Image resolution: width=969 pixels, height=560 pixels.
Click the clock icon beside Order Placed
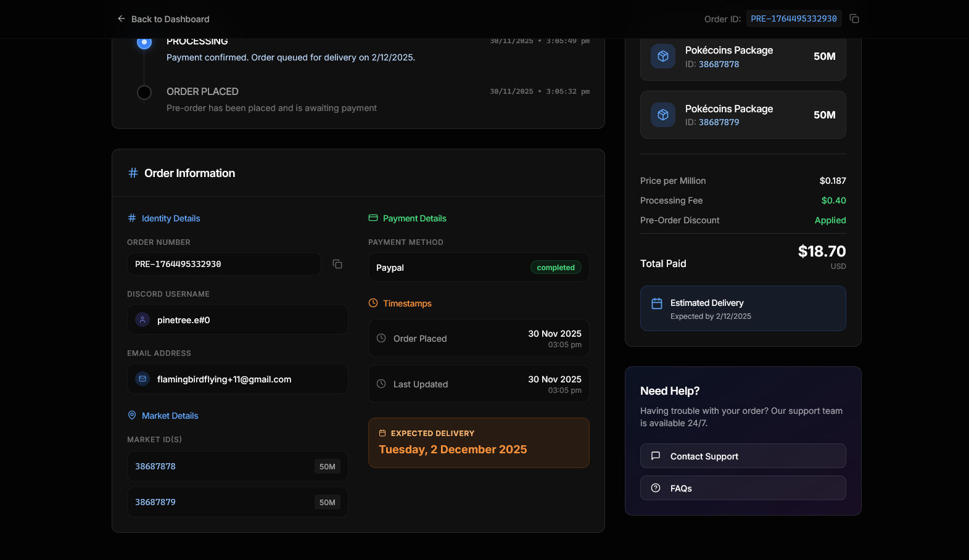point(381,338)
